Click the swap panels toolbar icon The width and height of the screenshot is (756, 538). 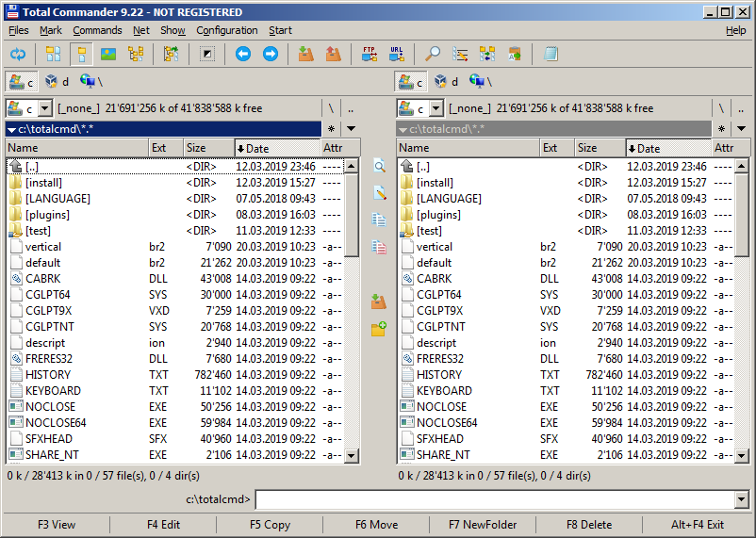[x=172, y=54]
